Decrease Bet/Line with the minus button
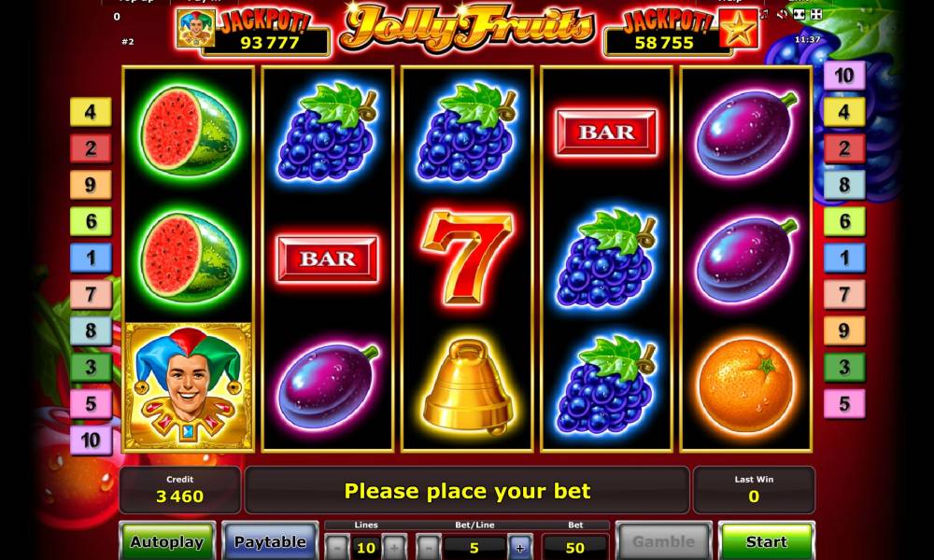 click(429, 548)
